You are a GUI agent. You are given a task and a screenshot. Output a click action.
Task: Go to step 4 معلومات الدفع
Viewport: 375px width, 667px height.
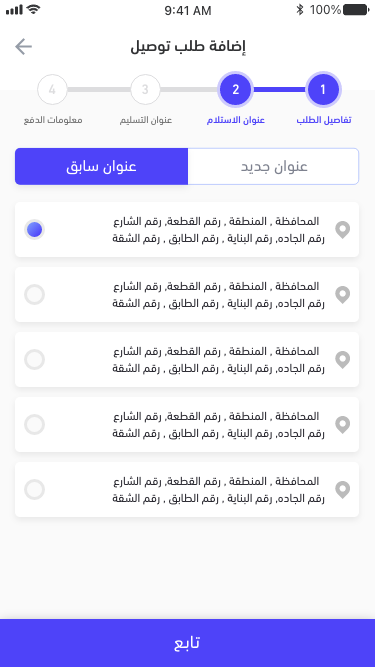pyautogui.click(x=52, y=90)
